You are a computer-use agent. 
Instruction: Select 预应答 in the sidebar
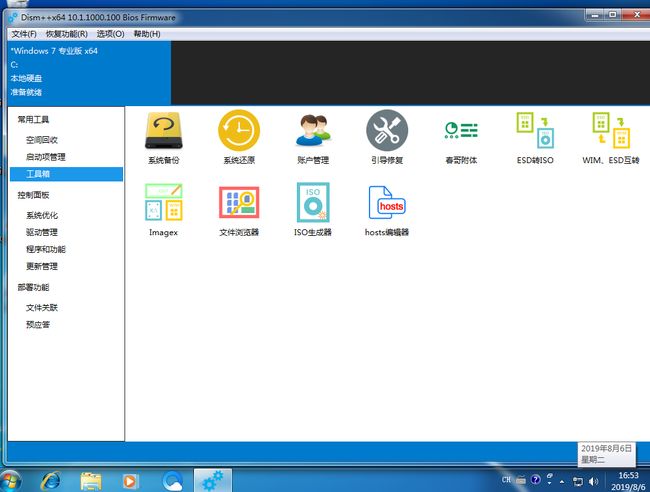tap(38, 325)
